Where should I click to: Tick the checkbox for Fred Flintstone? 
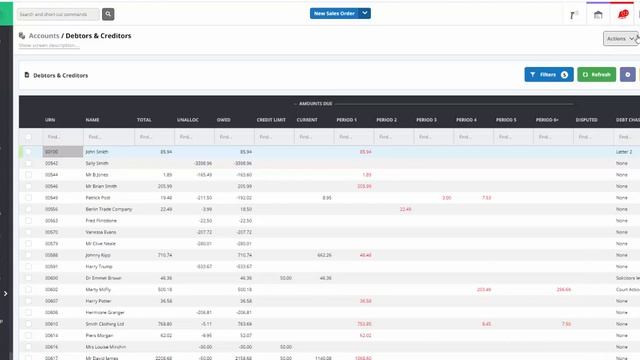click(x=28, y=220)
